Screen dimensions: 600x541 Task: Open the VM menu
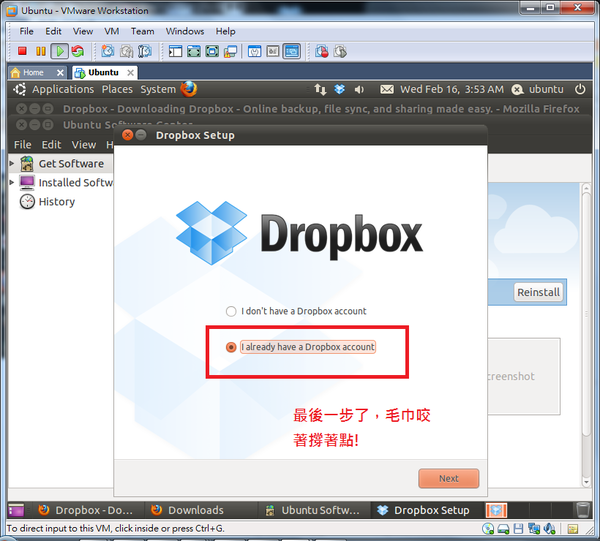(112, 31)
